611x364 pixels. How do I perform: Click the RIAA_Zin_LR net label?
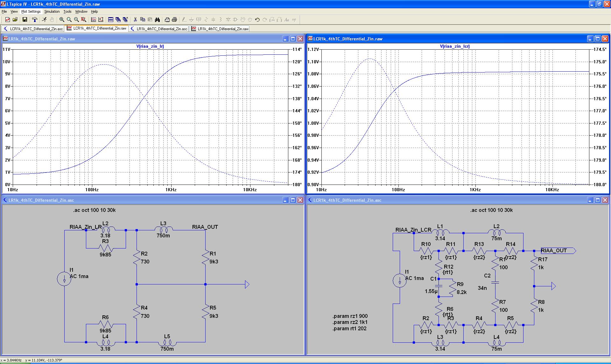(x=86, y=227)
